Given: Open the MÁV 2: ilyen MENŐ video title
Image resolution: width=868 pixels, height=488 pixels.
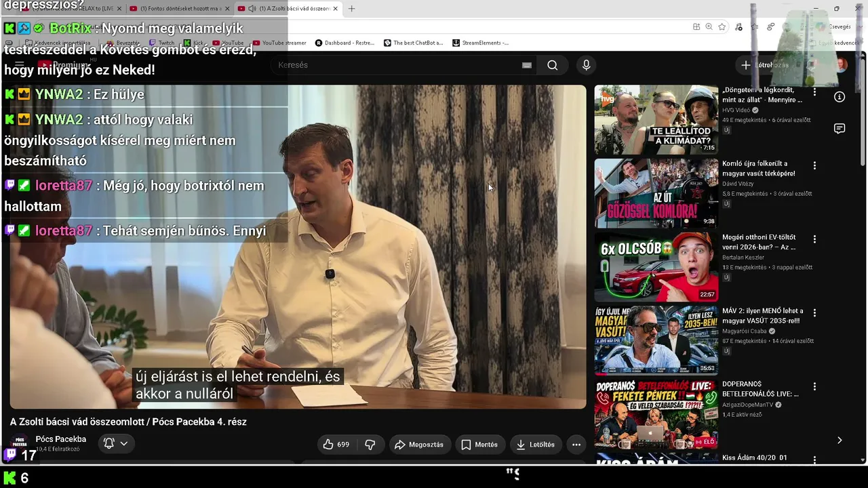Looking at the screenshot, I should 763,316.
